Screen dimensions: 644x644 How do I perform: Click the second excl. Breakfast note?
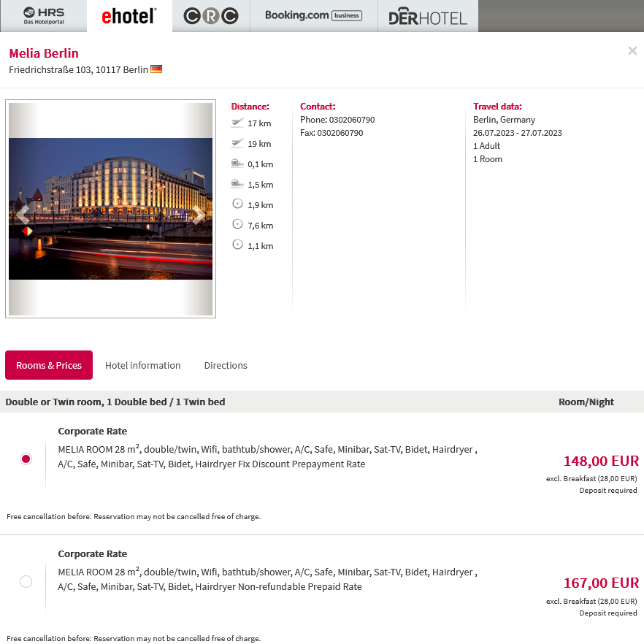pyautogui.click(x=591, y=602)
